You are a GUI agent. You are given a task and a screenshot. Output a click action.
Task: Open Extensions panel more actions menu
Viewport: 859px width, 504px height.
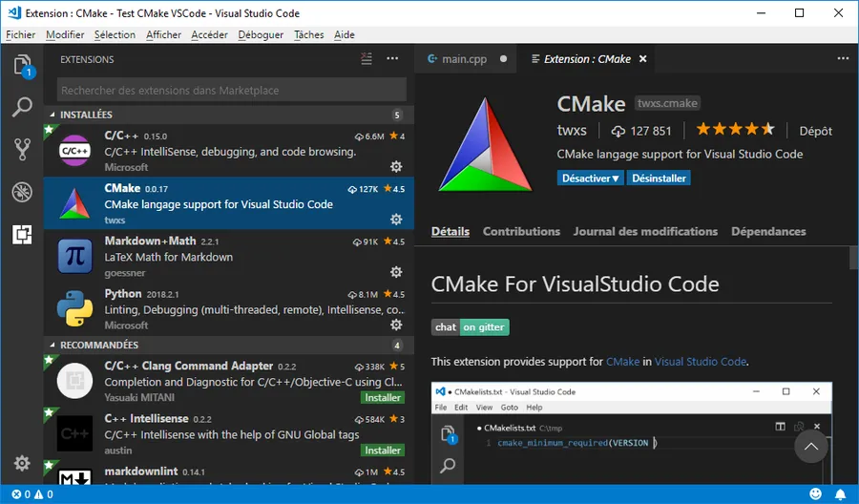pyautogui.click(x=392, y=58)
